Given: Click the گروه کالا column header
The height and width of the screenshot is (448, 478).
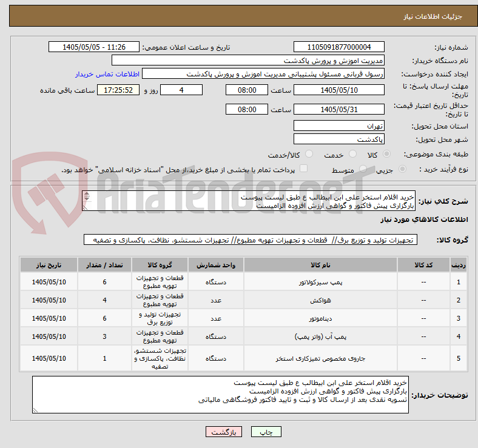Looking at the screenshot, I should (x=160, y=265).
